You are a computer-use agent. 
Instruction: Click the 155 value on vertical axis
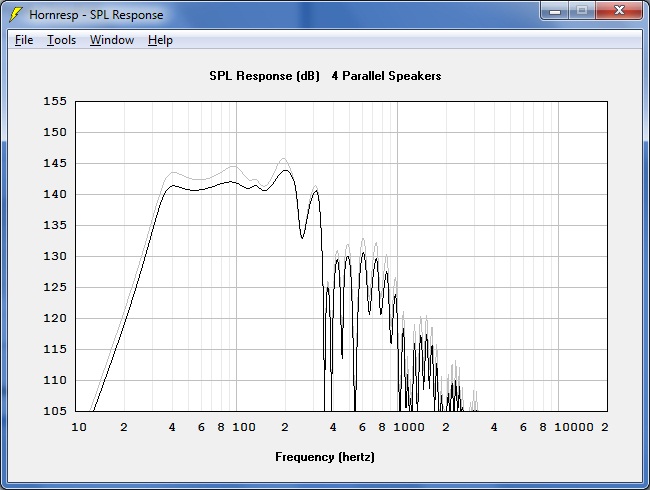[x=55, y=101]
